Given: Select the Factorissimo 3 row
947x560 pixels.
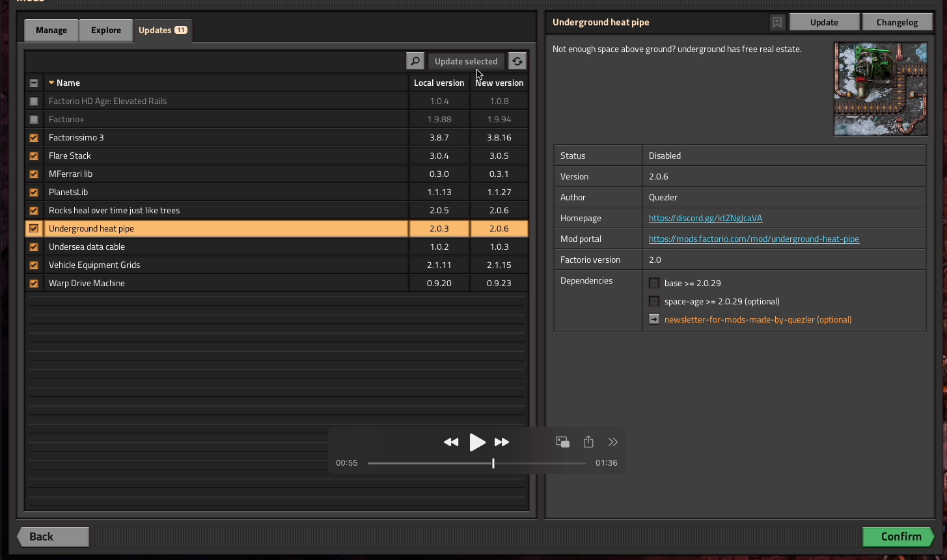Looking at the screenshot, I should [x=277, y=137].
